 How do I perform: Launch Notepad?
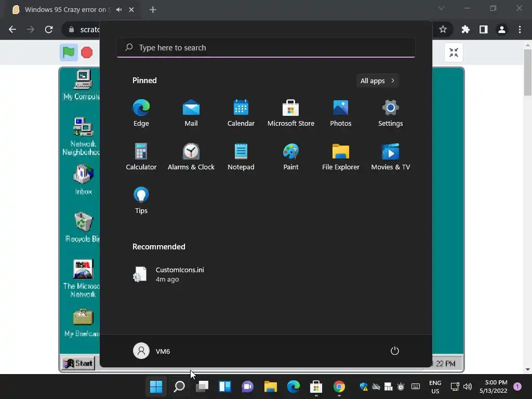click(241, 157)
